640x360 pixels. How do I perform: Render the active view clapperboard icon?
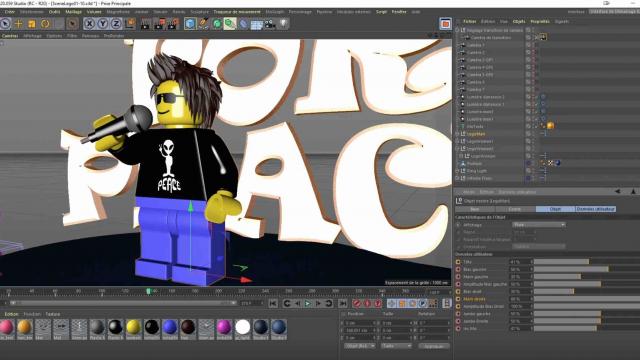click(x=145, y=24)
